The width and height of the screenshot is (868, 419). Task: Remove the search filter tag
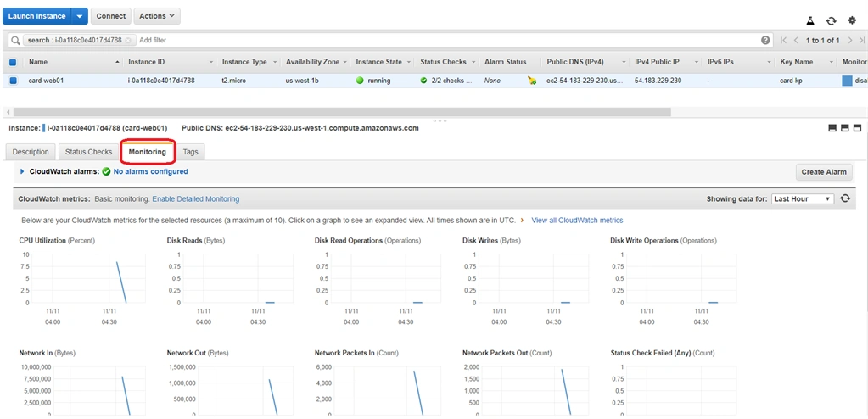coord(128,41)
